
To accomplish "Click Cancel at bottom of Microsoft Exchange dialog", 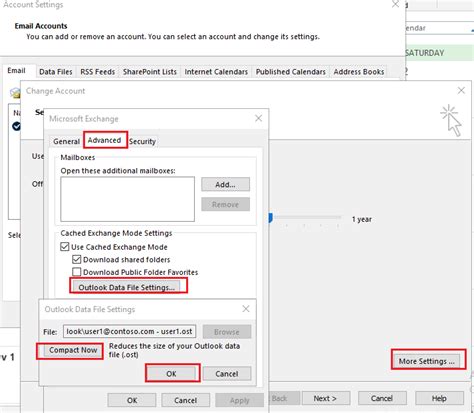I will 186,400.
